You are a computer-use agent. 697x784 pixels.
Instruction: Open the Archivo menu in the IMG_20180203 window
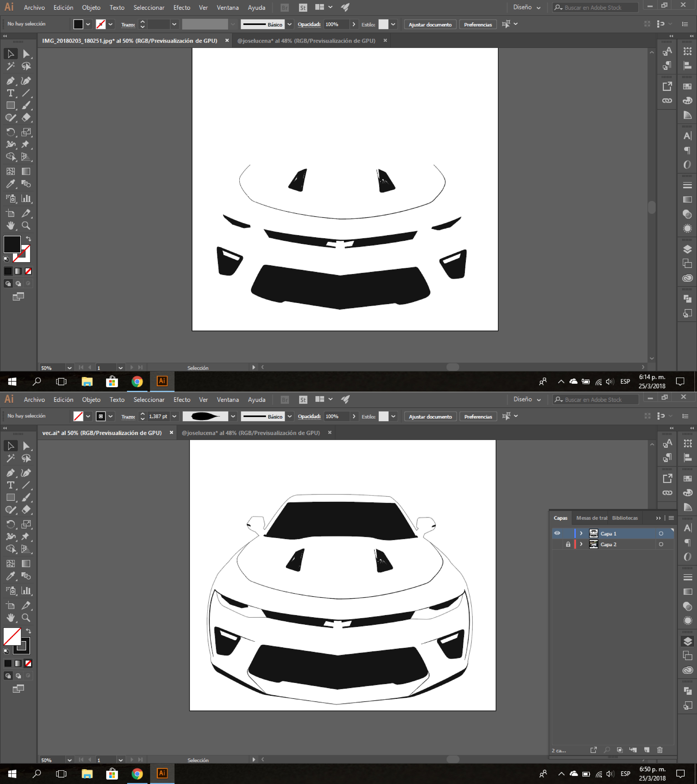click(x=34, y=8)
